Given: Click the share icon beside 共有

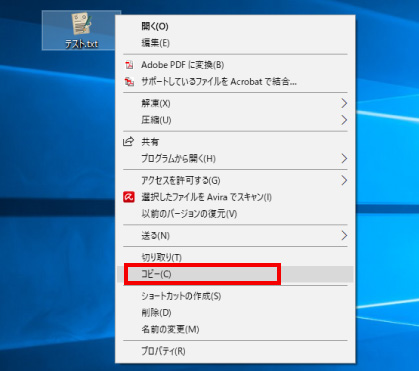Looking at the screenshot, I should click(129, 142).
